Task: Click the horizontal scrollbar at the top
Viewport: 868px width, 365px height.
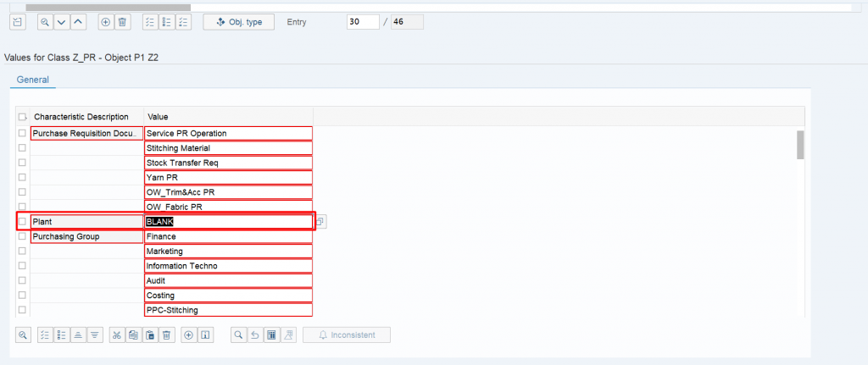Action: 108,8
